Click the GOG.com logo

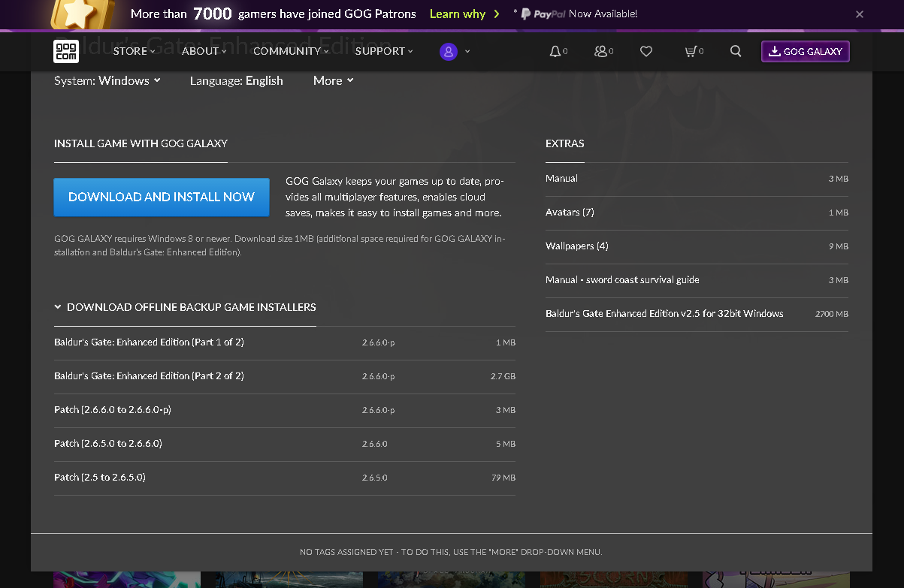point(66,51)
